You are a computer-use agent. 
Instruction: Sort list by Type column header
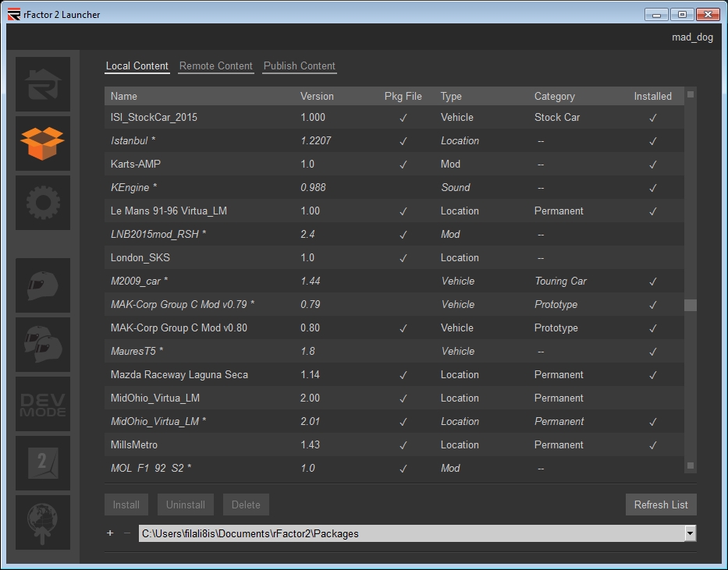tap(451, 96)
